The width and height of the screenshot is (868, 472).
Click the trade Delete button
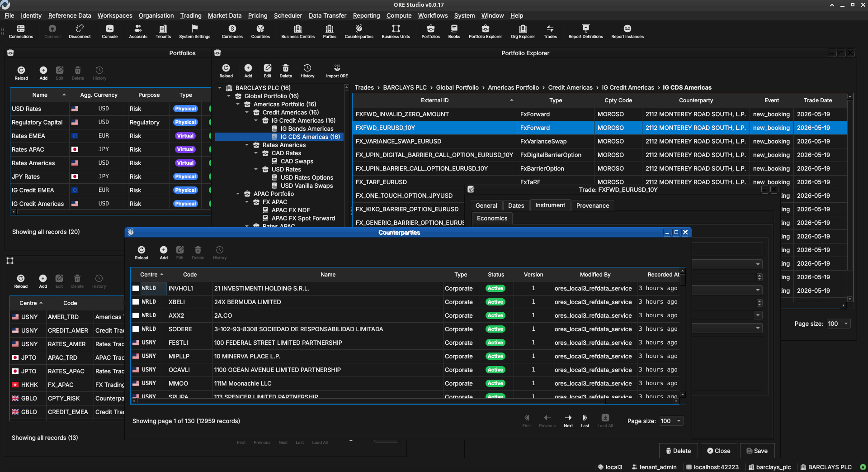678,451
